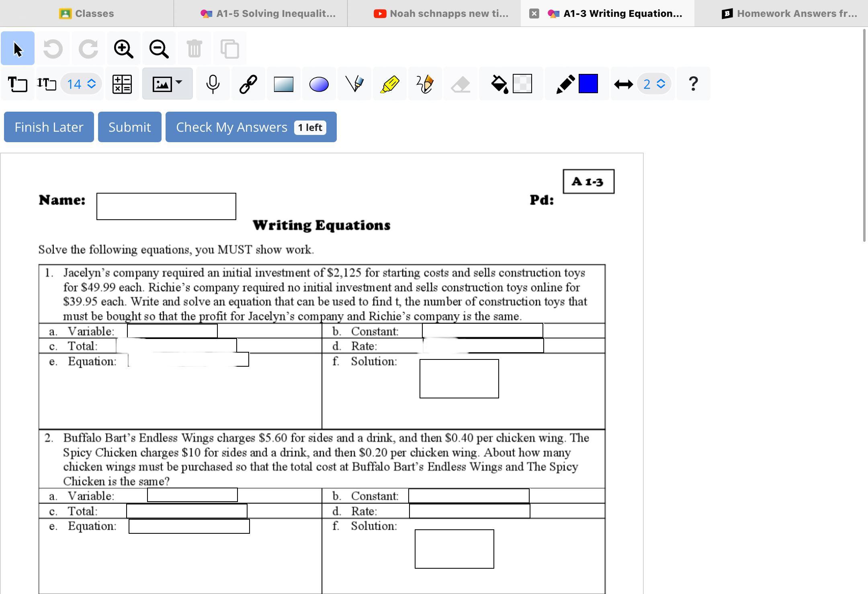Select the text box tool
This screenshot has width=868, height=594.
click(x=18, y=84)
